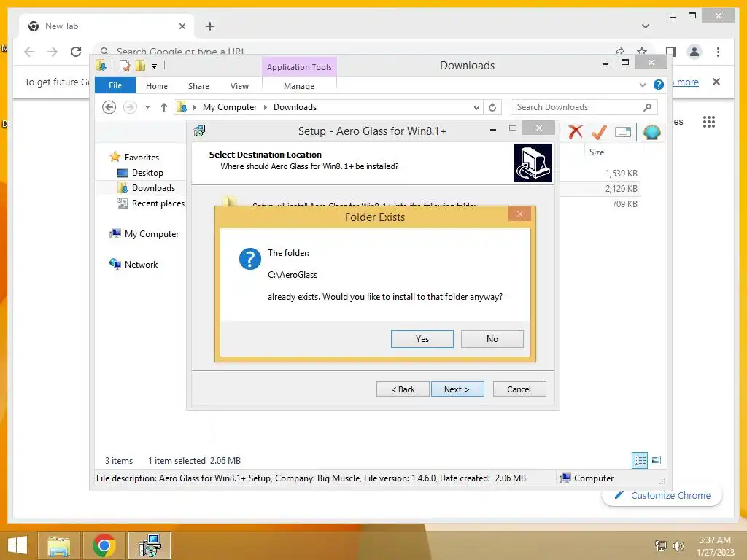Click the Explorer back arrow
The image size is (747, 560).
(x=109, y=107)
